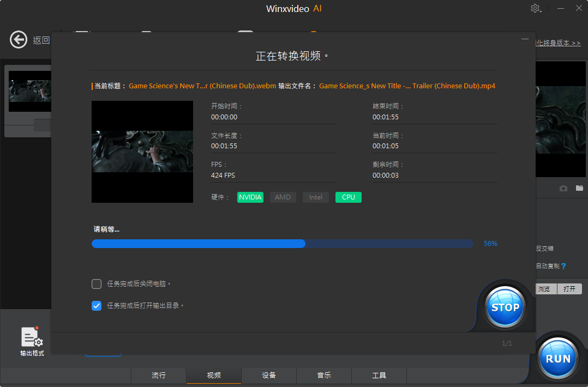Image resolution: width=588 pixels, height=387 pixels.
Task: Open the settings gear menu
Action: coord(536,8)
